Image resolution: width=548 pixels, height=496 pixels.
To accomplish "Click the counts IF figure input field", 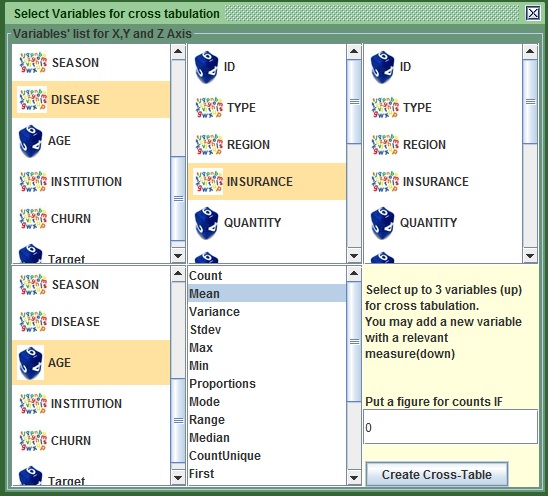I will point(450,427).
